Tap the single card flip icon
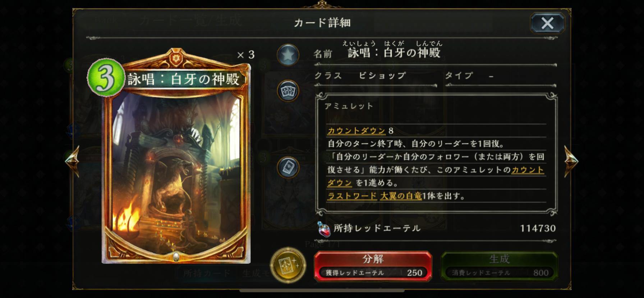This screenshot has height=298, width=644. point(288,167)
